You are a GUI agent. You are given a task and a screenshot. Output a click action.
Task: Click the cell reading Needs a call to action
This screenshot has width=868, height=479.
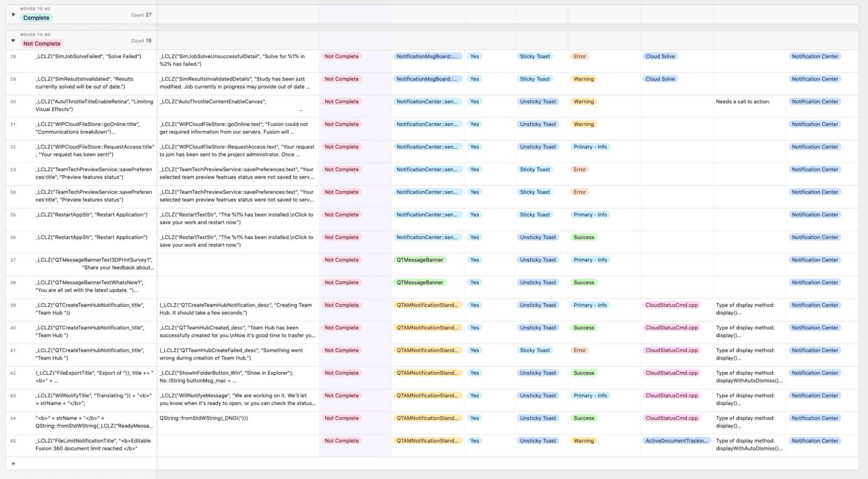point(743,101)
